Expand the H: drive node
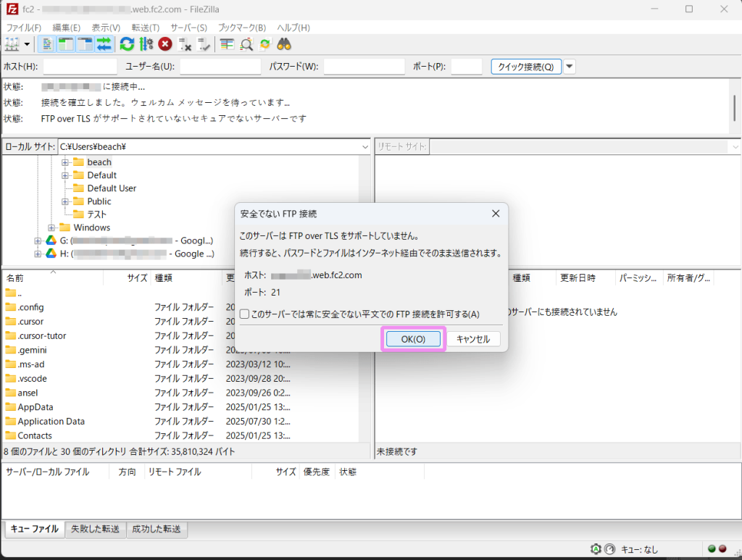Image resolution: width=742 pixels, height=560 pixels. tap(38, 254)
